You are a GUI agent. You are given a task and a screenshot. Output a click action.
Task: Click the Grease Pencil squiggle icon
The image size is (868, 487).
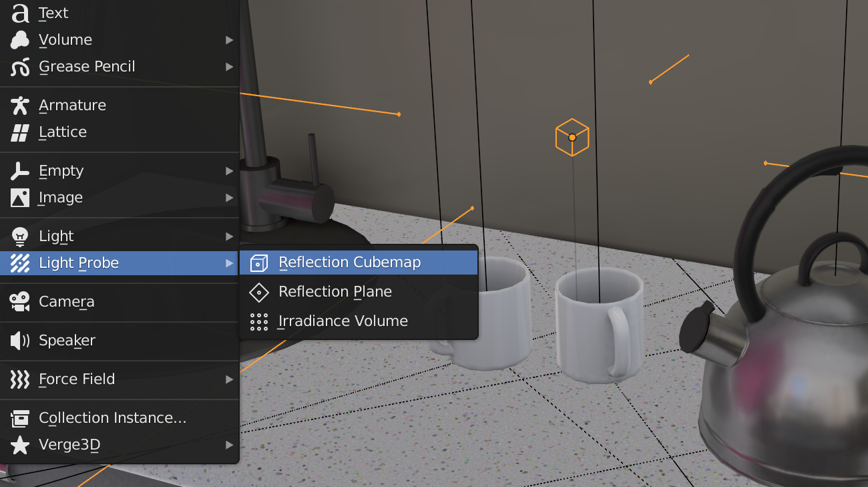click(x=20, y=67)
